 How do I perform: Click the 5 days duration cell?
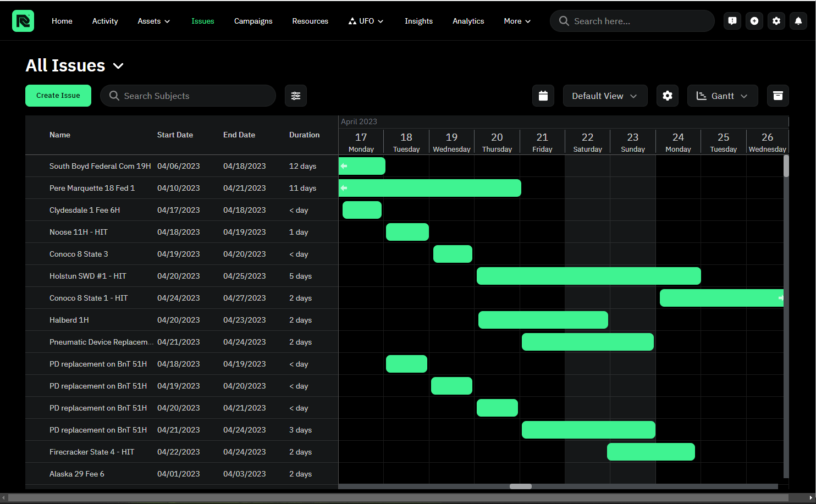click(x=301, y=276)
